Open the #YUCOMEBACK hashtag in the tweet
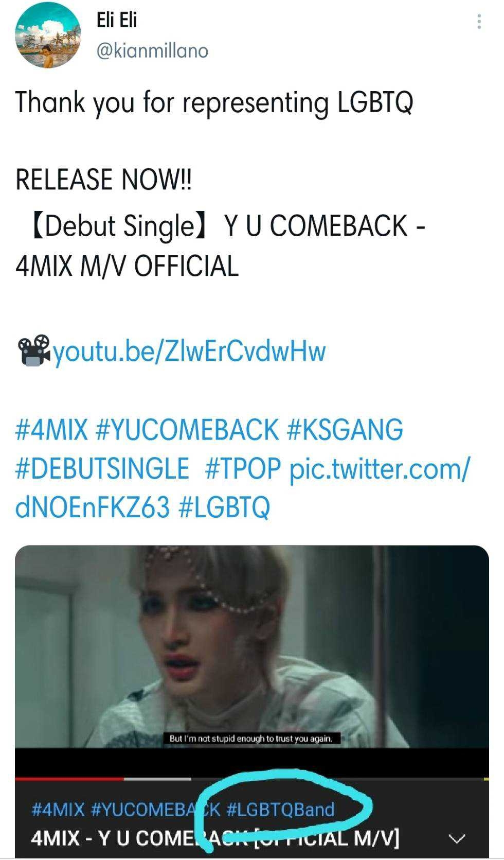Image resolution: width=504 pixels, height=860 pixels. (x=188, y=429)
